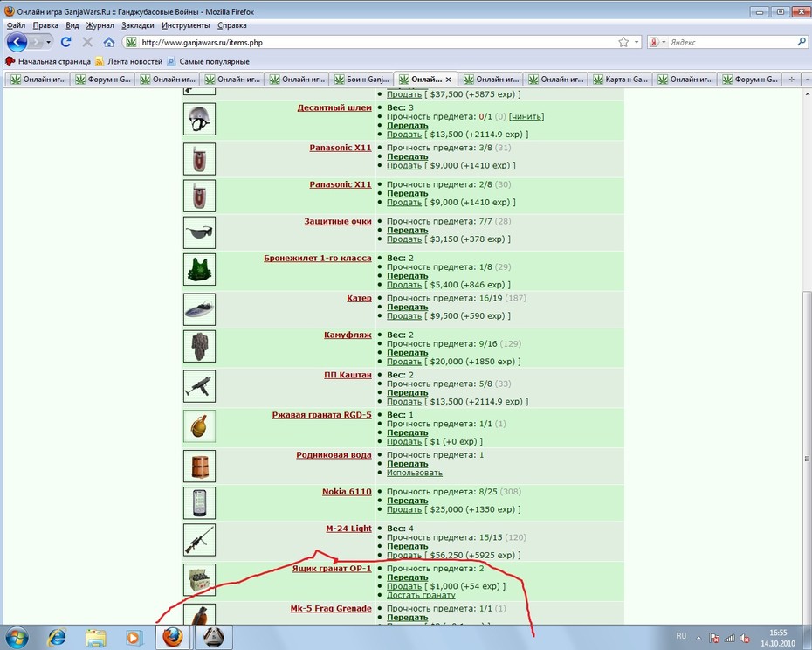This screenshot has width=812, height=650.
Task: Click the clock showing 16:55
Action: [x=778, y=633]
